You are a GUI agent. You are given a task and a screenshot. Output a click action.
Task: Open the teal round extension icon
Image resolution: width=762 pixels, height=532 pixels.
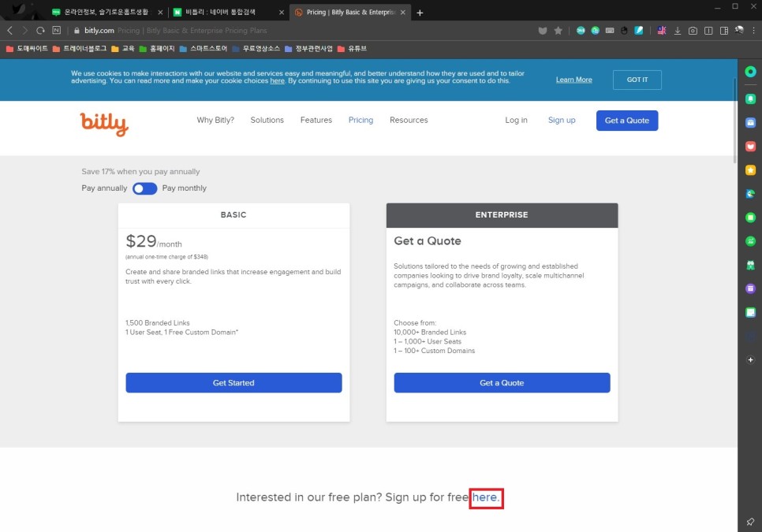point(581,31)
